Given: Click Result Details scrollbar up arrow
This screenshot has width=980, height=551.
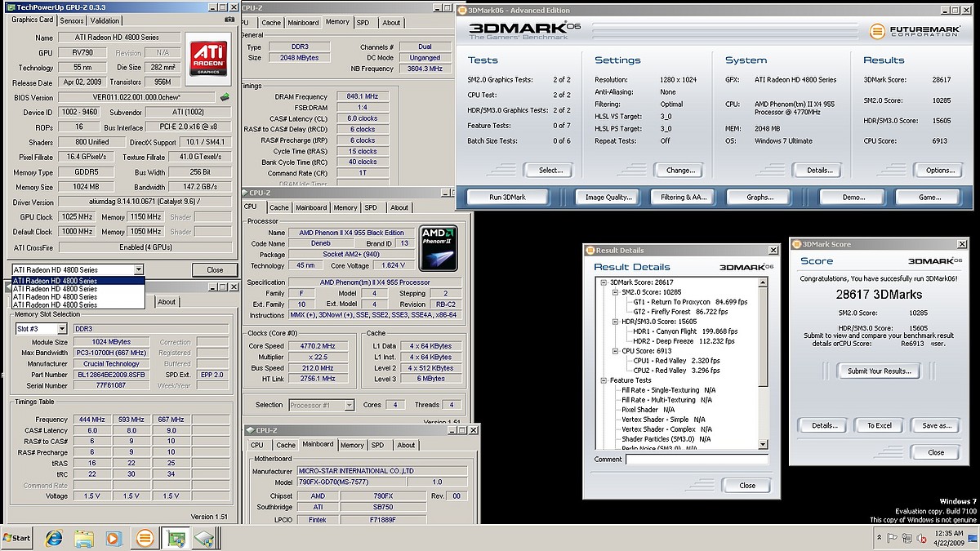Looking at the screenshot, I should [x=764, y=281].
